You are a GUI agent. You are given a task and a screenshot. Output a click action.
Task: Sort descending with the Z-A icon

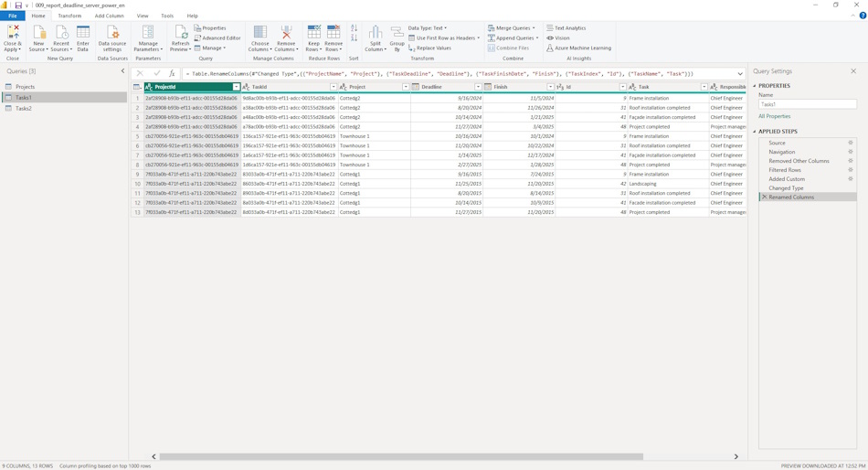click(354, 38)
